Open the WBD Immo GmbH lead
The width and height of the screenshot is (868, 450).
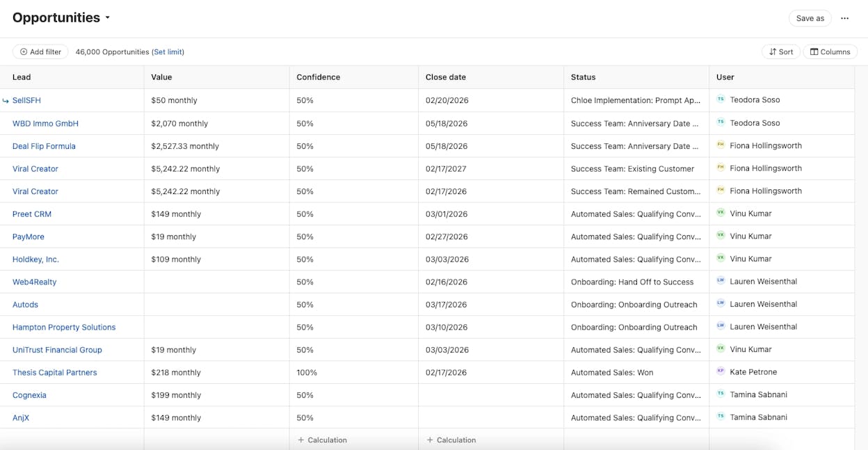[45, 123]
